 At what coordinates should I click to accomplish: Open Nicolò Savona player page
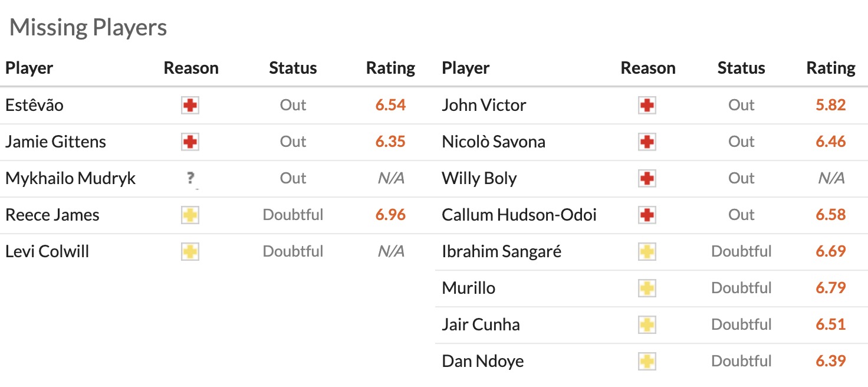[x=494, y=142]
